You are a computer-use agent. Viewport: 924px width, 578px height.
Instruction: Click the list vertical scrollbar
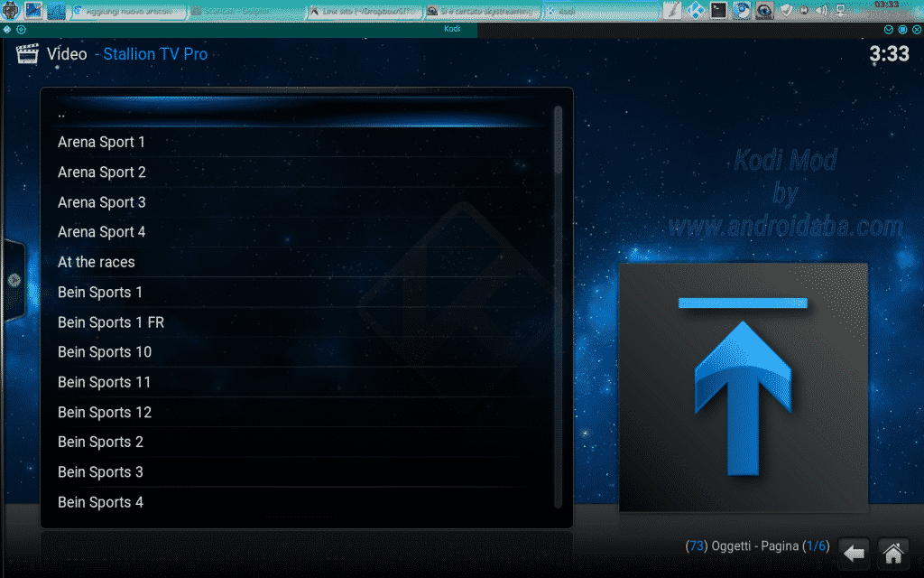(558, 307)
